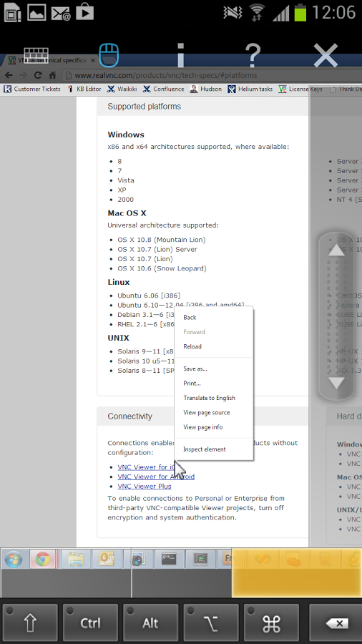
Task: Choose Print... in the context menu
Action: tap(213, 384)
